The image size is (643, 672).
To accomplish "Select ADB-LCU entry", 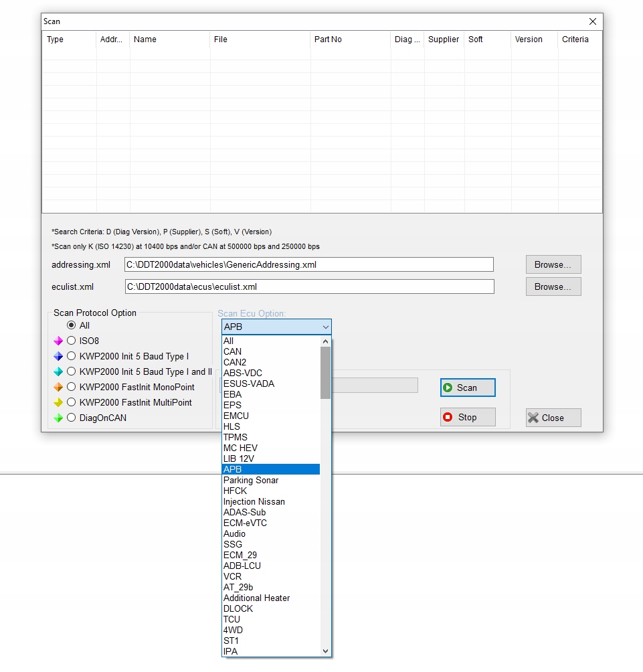I will click(x=271, y=566).
